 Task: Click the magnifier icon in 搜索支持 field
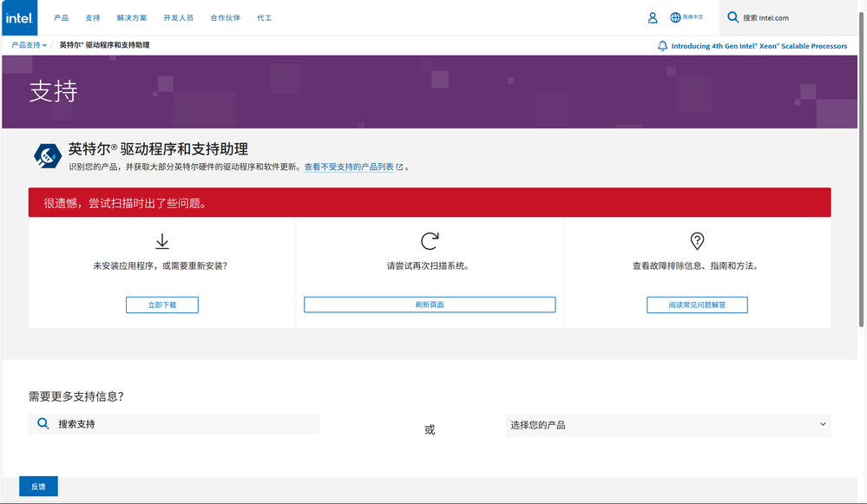43,423
